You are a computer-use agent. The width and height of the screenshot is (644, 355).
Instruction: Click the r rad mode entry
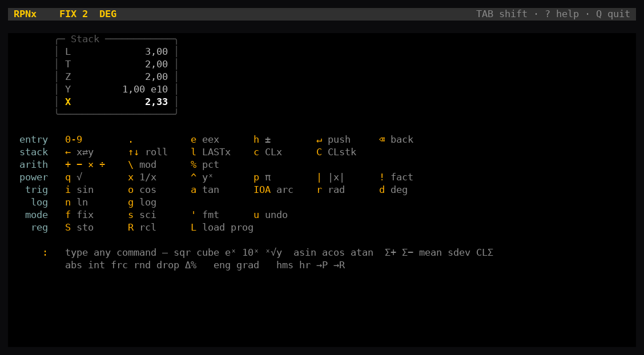[x=330, y=190]
